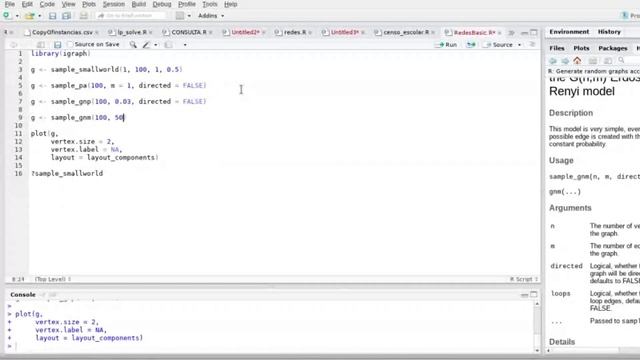Expand the code tools dropdown arrow
This screenshot has width=640, height=360.
(x=156, y=45)
